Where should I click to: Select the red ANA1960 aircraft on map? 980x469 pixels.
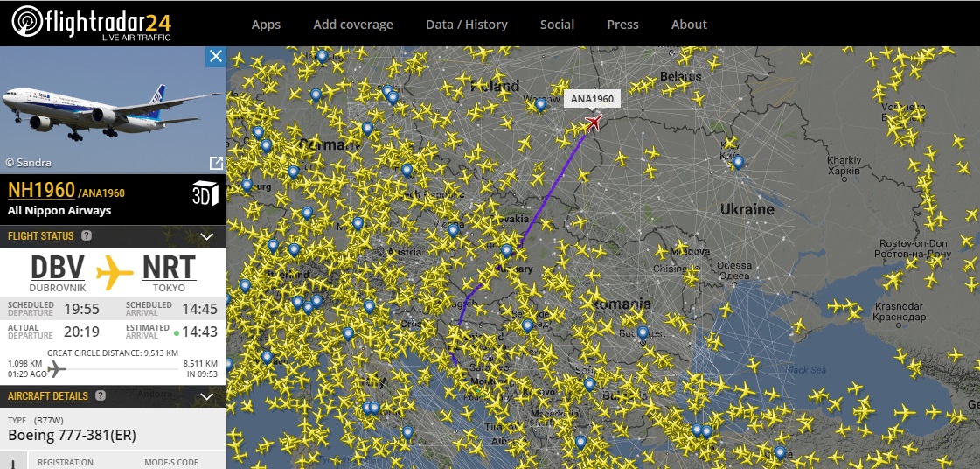click(x=594, y=122)
